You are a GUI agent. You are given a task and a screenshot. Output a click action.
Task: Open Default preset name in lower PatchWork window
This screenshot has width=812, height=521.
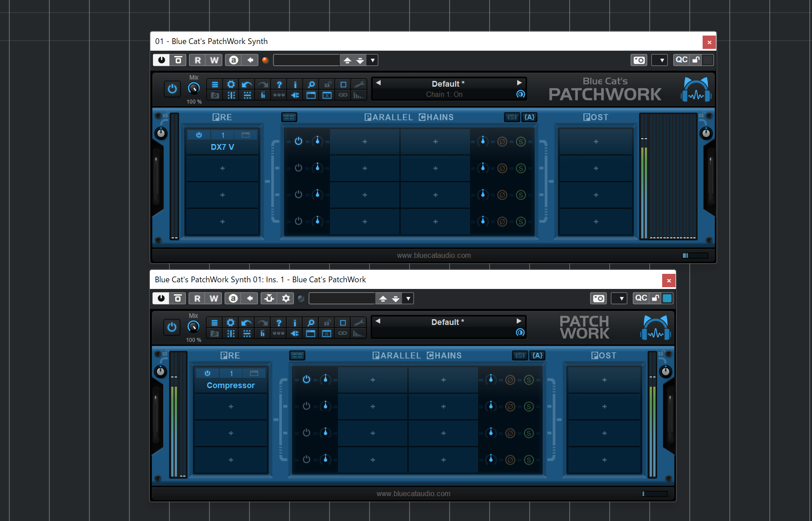(448, 322)
